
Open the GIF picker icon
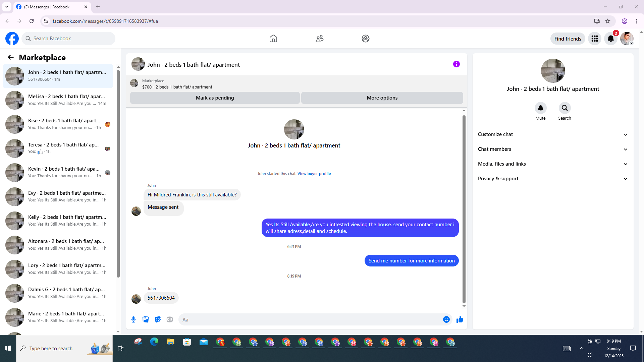coord(170,319)
